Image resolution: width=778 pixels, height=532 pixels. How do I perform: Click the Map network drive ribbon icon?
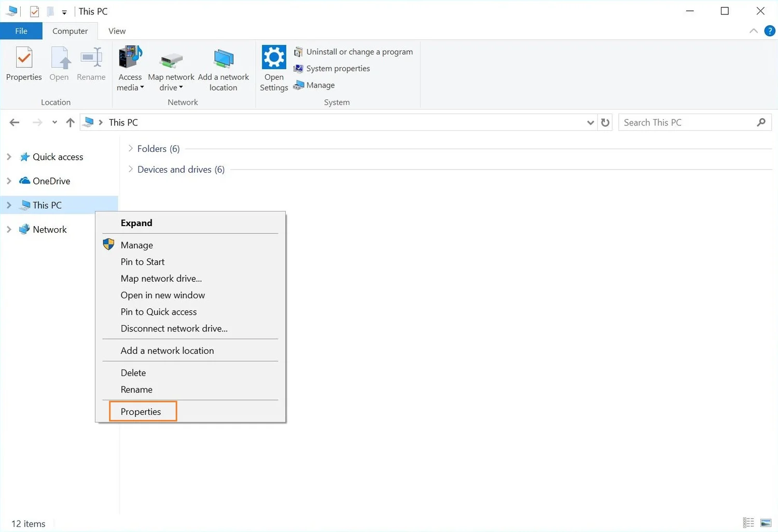pos(171,60)
